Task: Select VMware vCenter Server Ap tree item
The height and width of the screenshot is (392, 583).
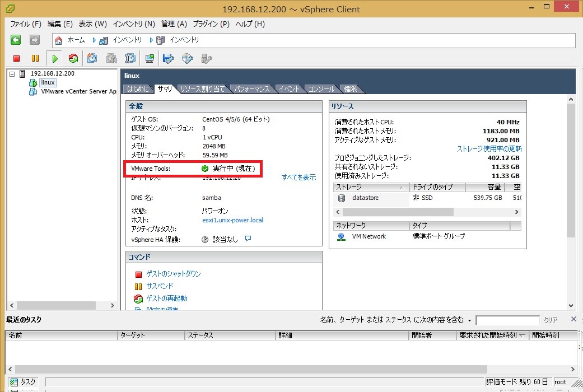Action: [x=78, y=91]
